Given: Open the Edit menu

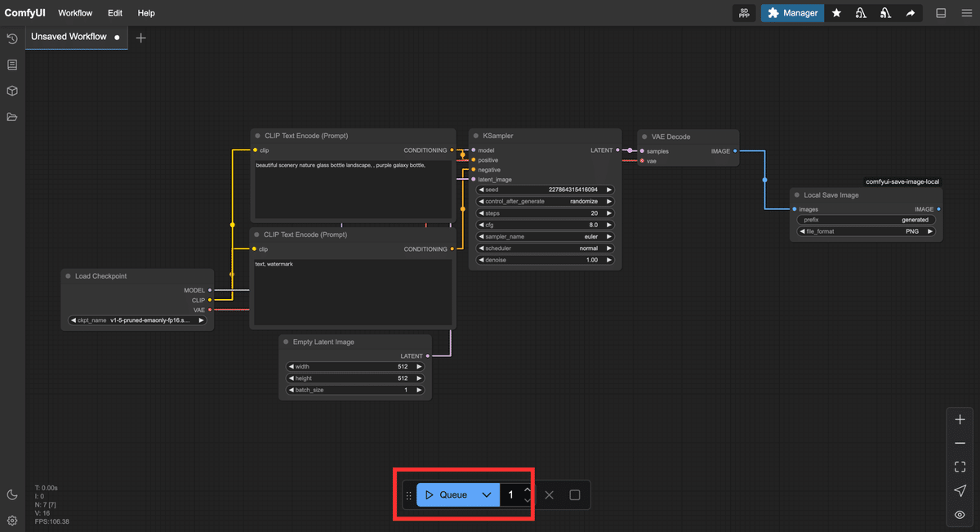Looking at the screenshot, I should [115, 13].
